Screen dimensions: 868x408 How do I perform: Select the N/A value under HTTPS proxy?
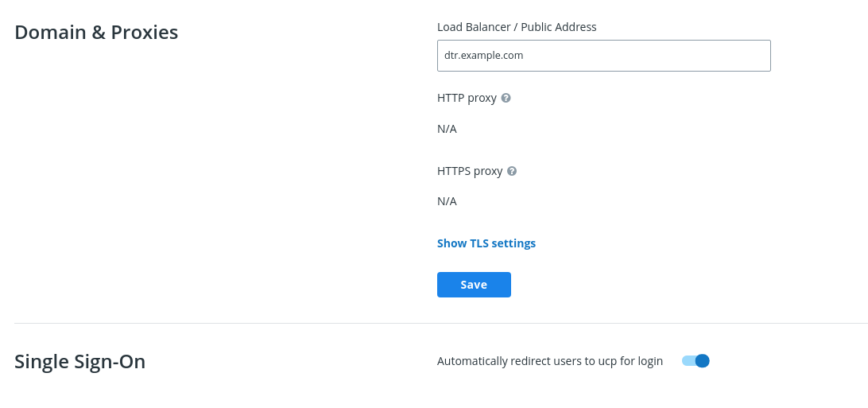tap(447, 201)
